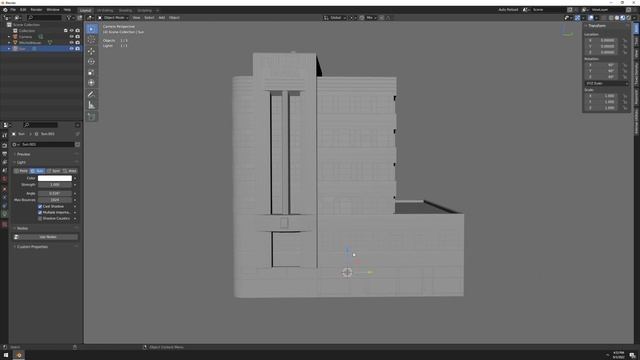Image resolution: width=640 pixels, height=360 pixels.
Task: Open the Output properties tab icon
Action: (4, 154)
